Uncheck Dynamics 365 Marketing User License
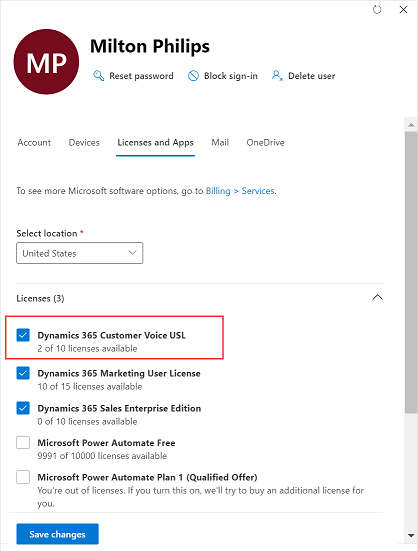The image size is (418, 551). tap(23, 373)
